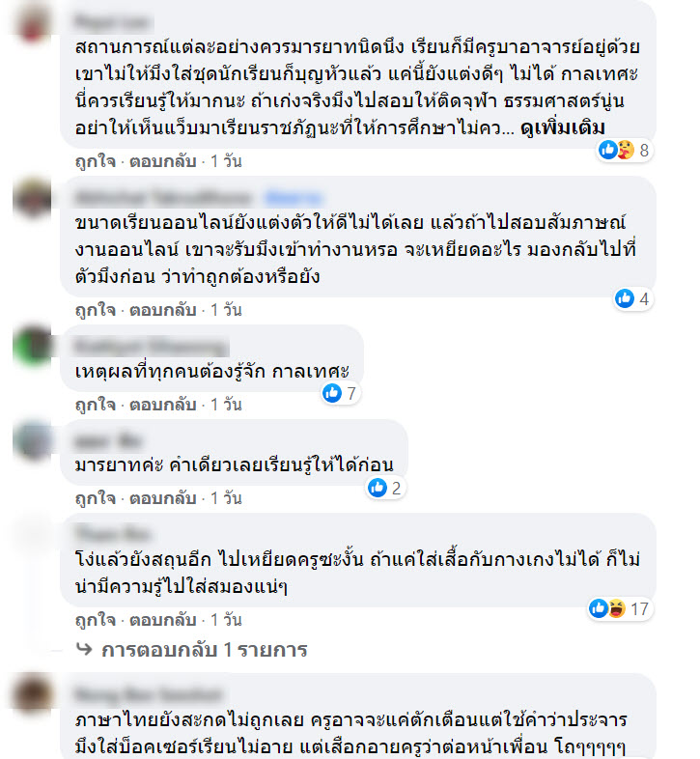Like the first comment using ถูกใจ
This screenshot has width=700, height=759.
tap(96, 161)
